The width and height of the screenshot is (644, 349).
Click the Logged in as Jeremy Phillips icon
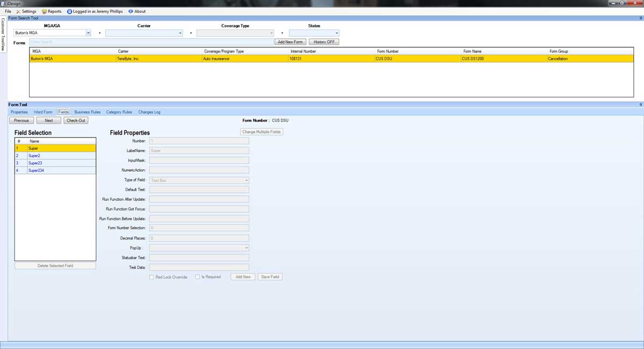point(69,11)
